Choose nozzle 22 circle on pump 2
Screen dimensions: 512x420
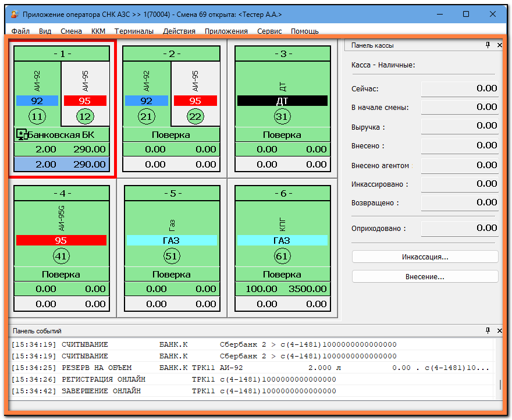(x=195, y=116)
